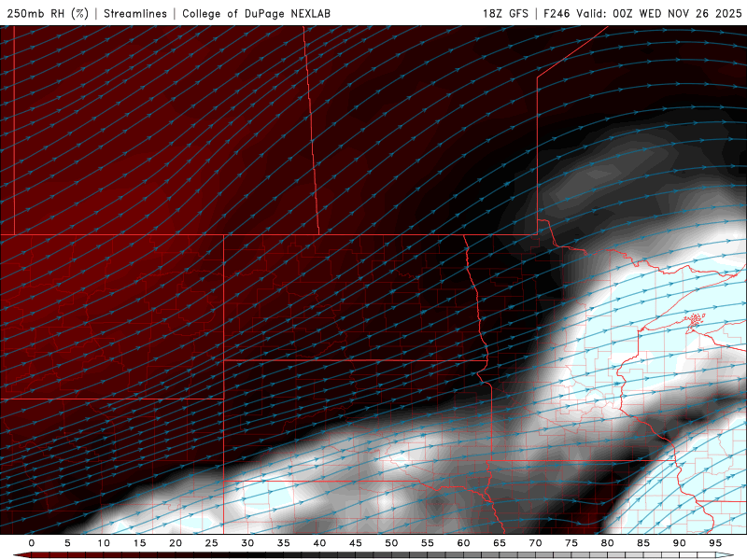This screenshot has width=747, height=560.
Task: Click the 0 value on color scale
Action: pos(32,543)
